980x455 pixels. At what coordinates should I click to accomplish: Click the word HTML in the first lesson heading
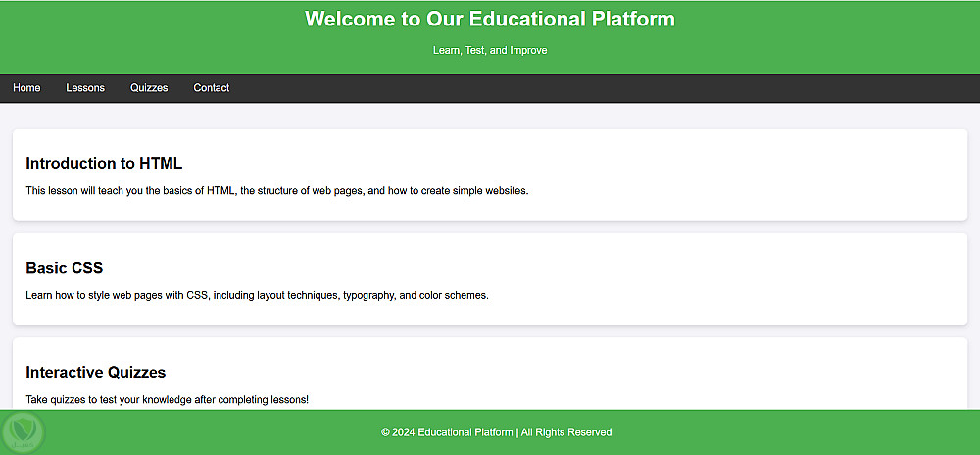(161, 163)
